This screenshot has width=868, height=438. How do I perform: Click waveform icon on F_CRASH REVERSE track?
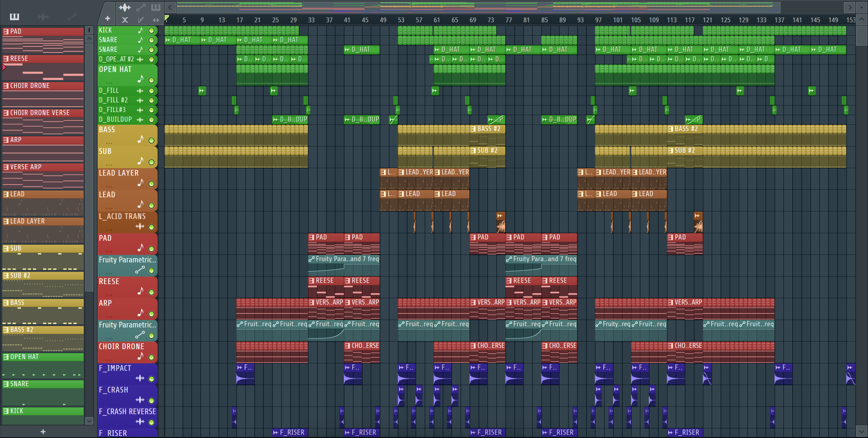(140, 421)
